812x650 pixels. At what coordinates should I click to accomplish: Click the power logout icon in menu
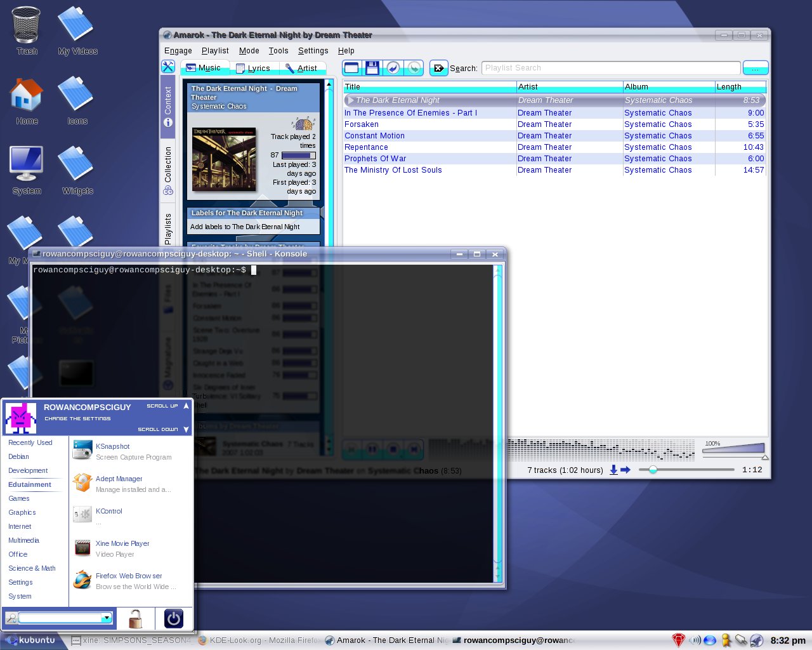point(173,618)
